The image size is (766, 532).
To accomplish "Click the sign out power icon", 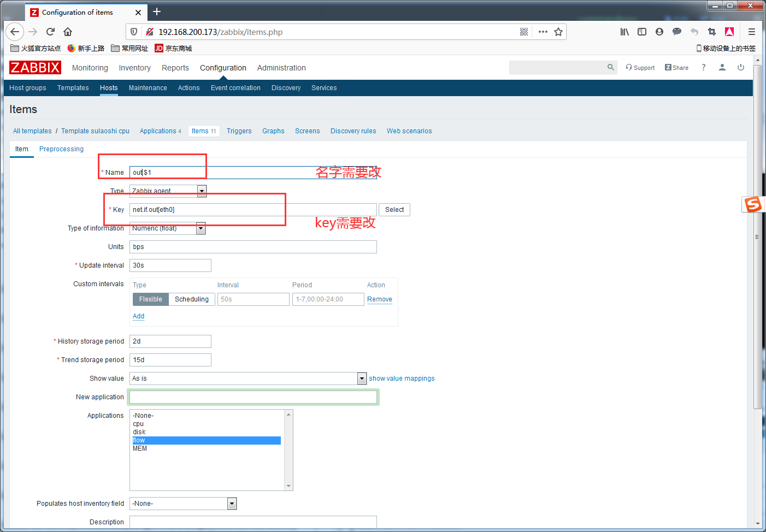I will point(741,67).
